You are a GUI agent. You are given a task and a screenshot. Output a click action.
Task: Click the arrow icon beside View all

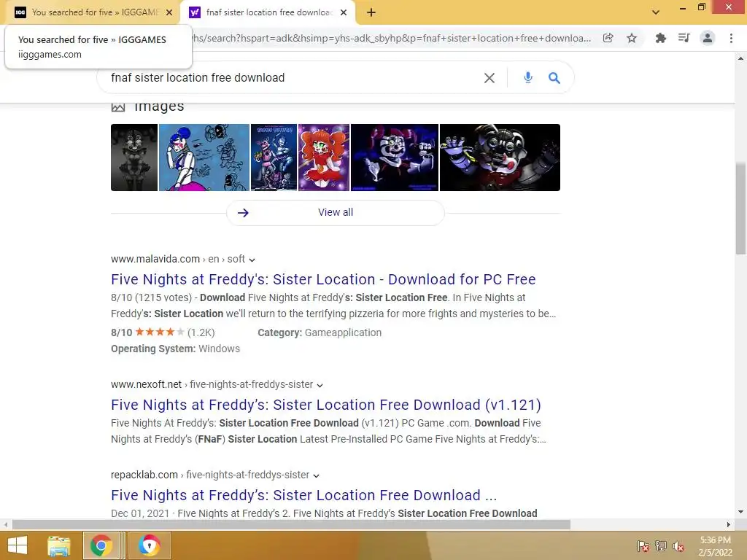[243, 213]
